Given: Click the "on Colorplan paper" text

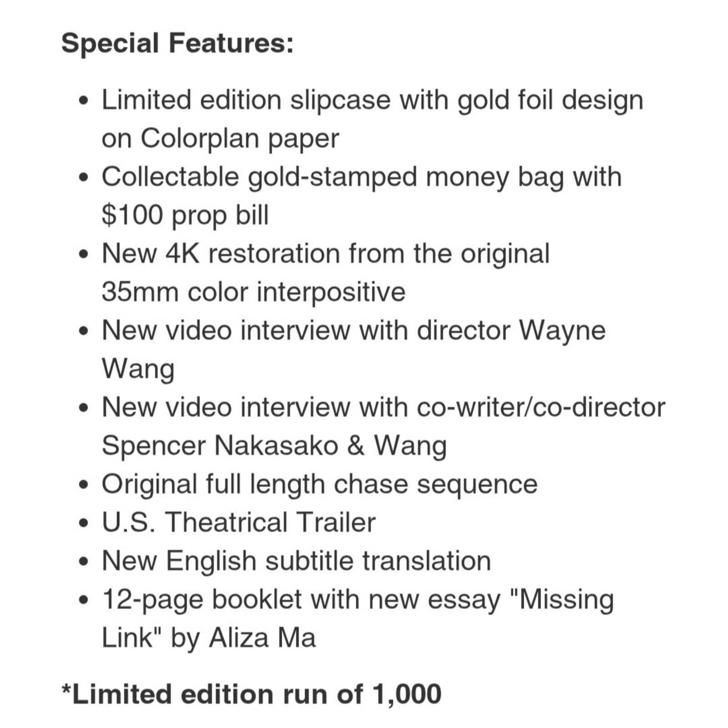Looking at the screenshot, I should (220, 139).
